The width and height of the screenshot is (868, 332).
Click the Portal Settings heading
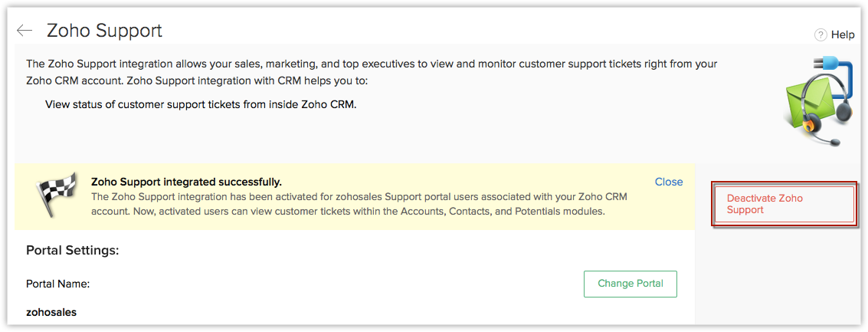tap(72, 250)
